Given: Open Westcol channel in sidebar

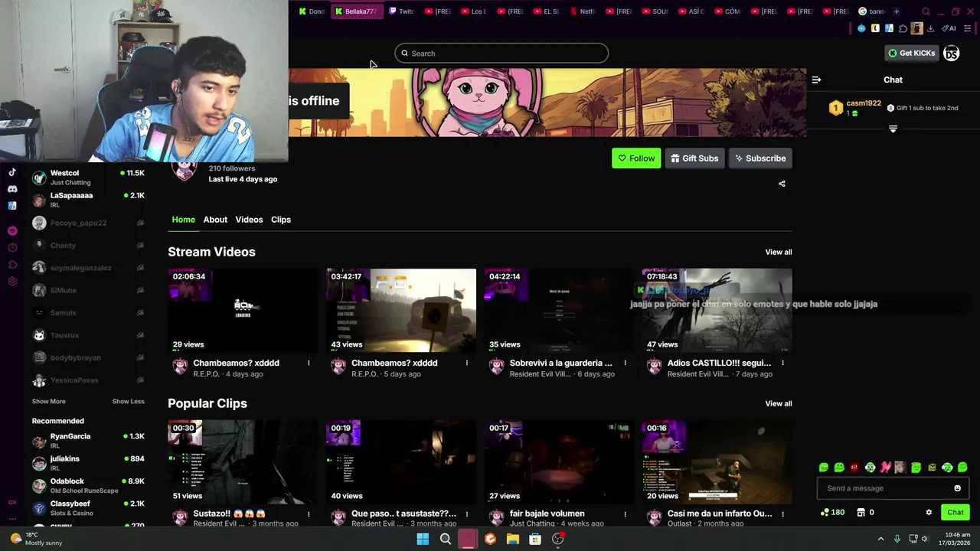Looking at the screenshot, I should 88,178.
